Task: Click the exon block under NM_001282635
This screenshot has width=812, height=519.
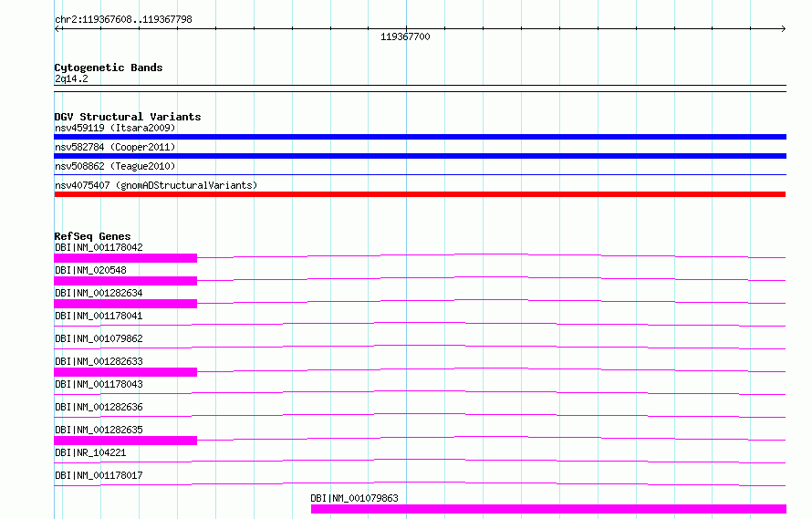Action: [125, 441]
